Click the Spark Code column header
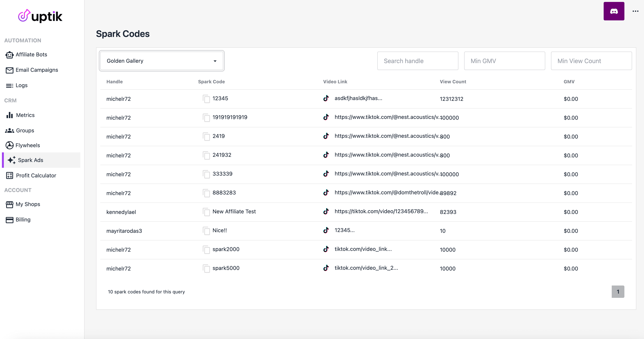 click(x=211, y=82)
